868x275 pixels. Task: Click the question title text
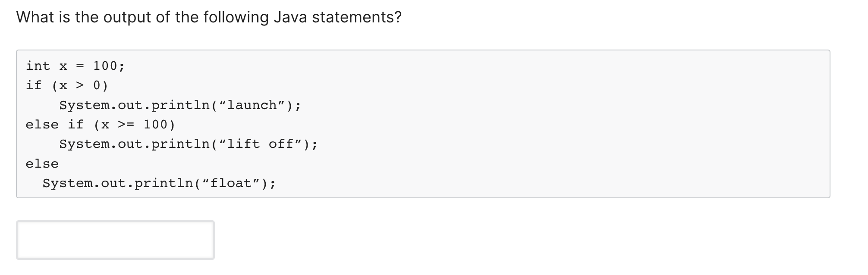coord(208,17)
